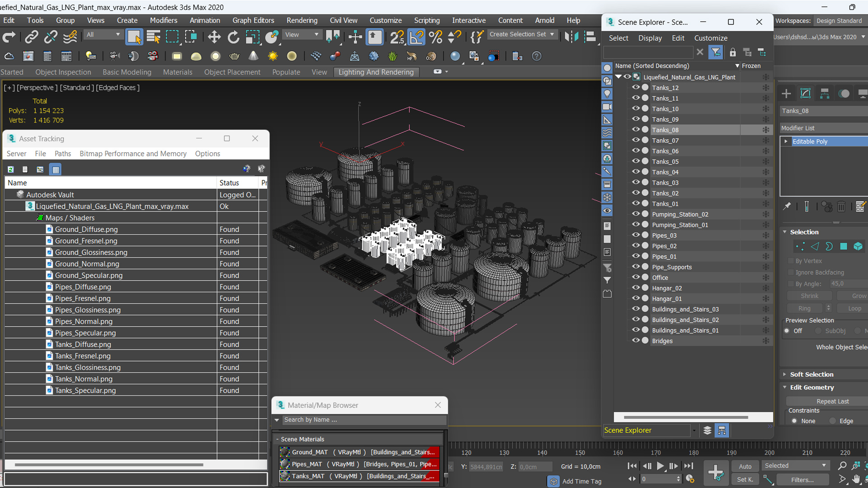Select the Unlink Selection icon
The height and width of the screenshot is (488, 868).
[51, 37]
